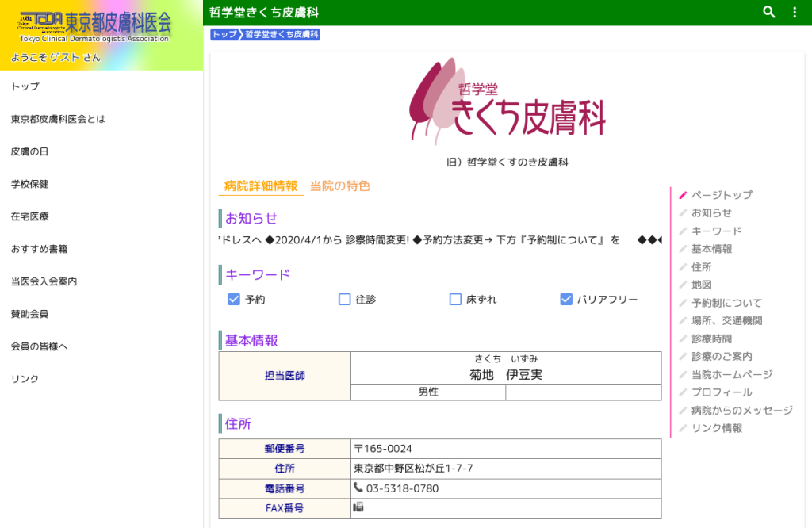
Task: Click pencil icon next to 診療時間
Action: [x=683, y=339]
